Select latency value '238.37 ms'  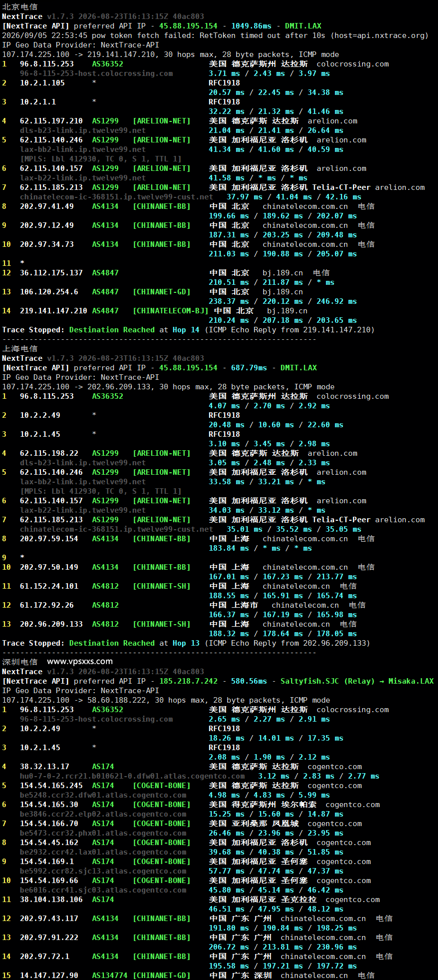pos(229,301)
